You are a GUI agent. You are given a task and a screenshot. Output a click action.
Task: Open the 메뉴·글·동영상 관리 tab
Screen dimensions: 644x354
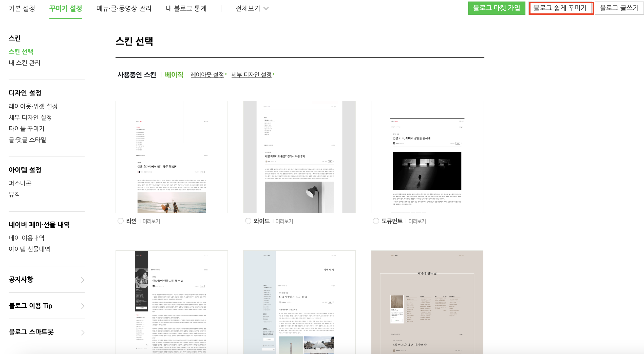(x=124, y=8)
